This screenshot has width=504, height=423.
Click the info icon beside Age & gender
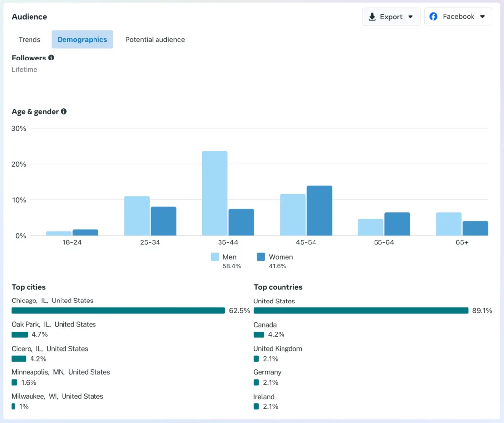[63, 111]
